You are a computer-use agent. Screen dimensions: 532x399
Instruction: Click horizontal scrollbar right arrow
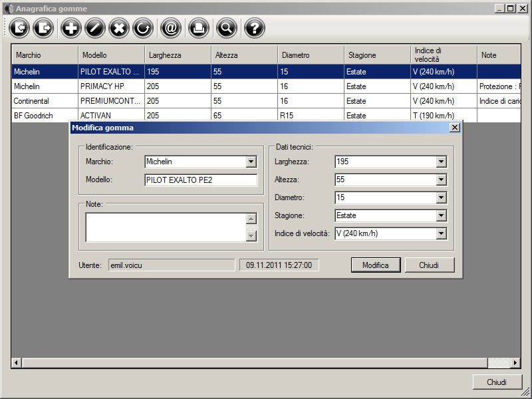pyautogui.click(x=515, y=362)
